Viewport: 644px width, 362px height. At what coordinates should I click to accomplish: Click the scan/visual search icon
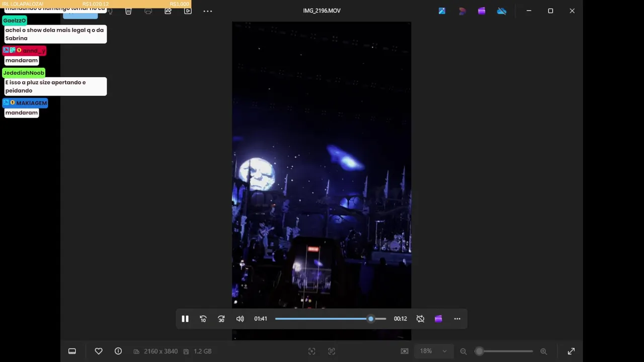coord(312,351)
